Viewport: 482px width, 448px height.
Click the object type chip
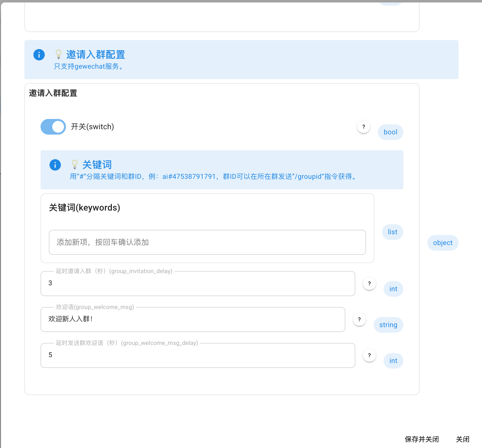[442, 243]
